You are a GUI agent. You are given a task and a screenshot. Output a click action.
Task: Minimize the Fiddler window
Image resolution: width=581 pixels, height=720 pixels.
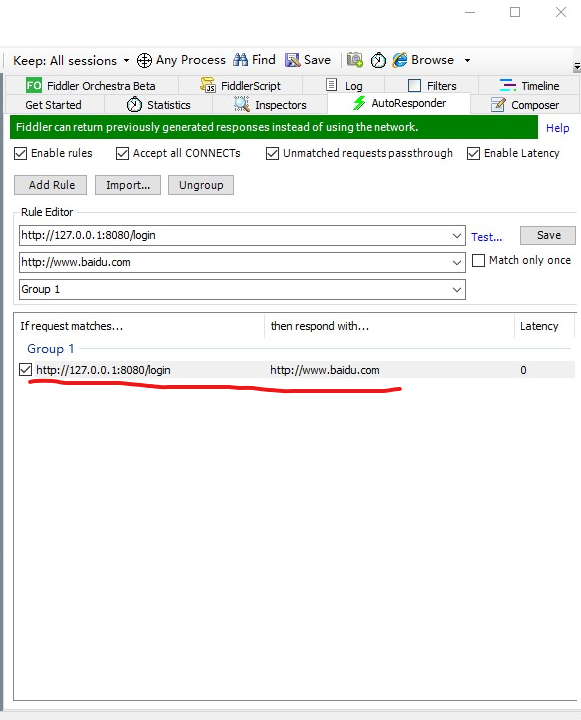(x=470, y=12)
